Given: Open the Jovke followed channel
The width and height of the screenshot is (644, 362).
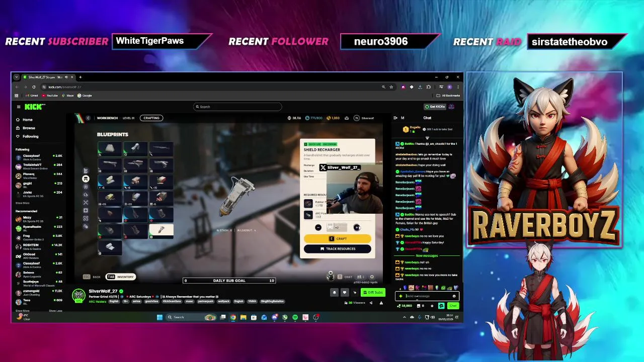Looking at the screenshot, I should [x=39, y=194].
